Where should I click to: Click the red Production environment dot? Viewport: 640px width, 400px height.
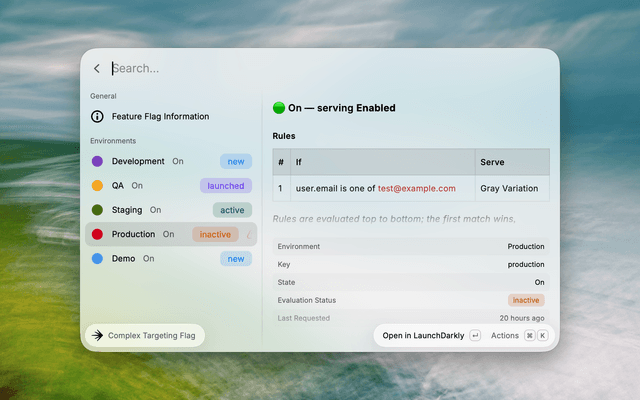point(97,234)
